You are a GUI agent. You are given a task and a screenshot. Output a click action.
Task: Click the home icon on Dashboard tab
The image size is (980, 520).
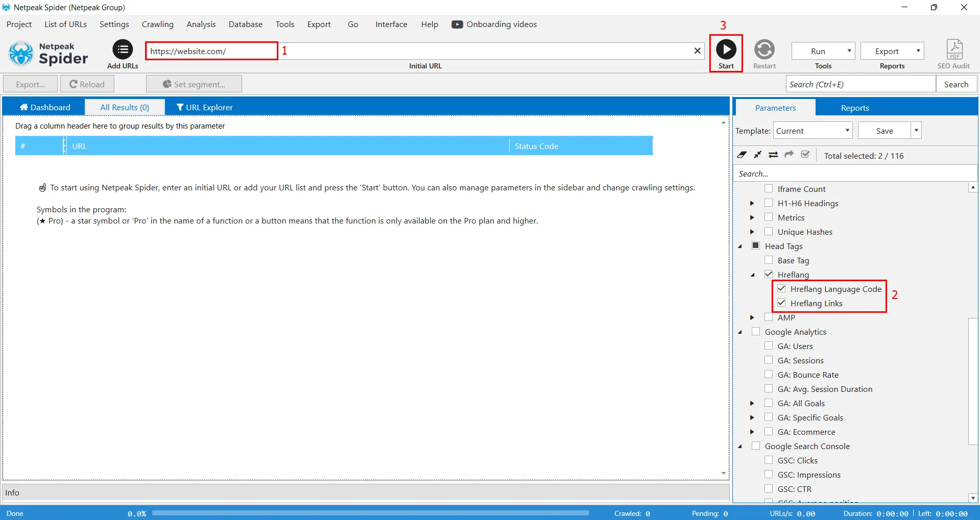pyautogui.click(x=23, y=107)
